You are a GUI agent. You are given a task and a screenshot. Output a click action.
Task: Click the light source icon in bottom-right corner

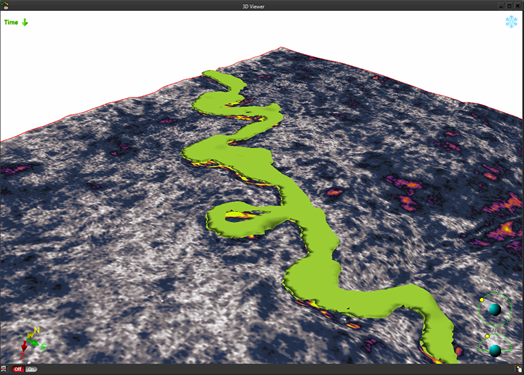coord(519,369)
